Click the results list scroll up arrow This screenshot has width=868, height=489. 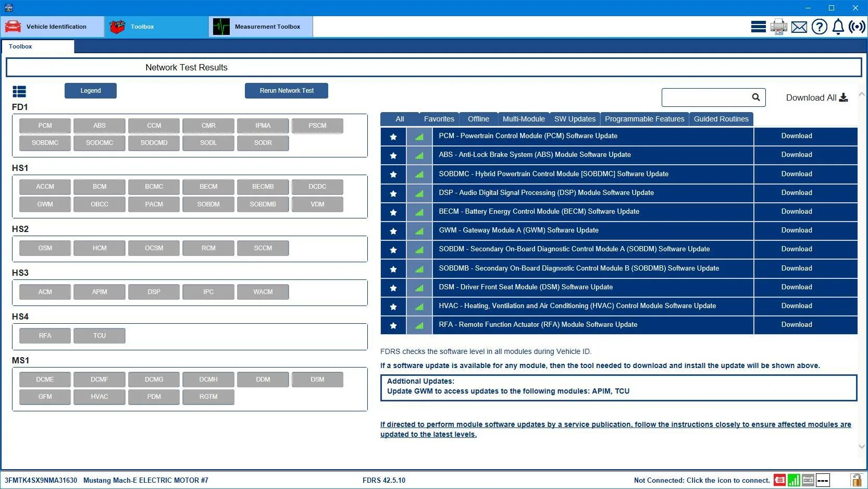click(x=861, y=94)
